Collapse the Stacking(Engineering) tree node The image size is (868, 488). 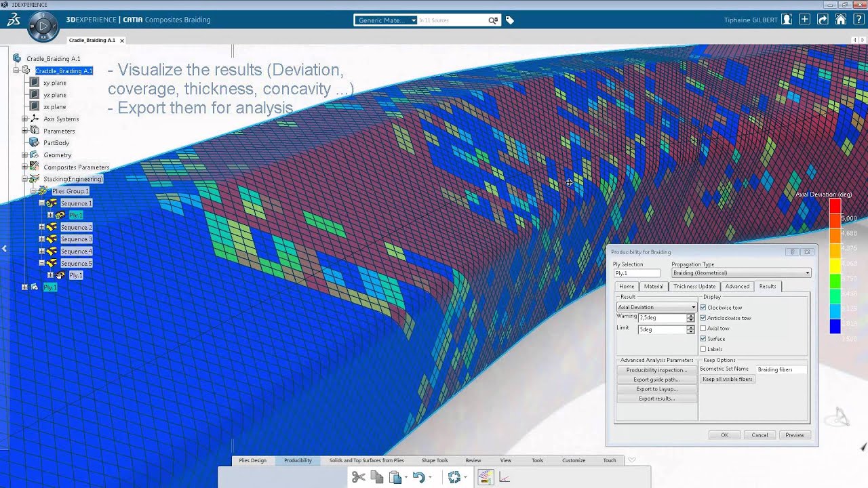[x=25, y=179]
